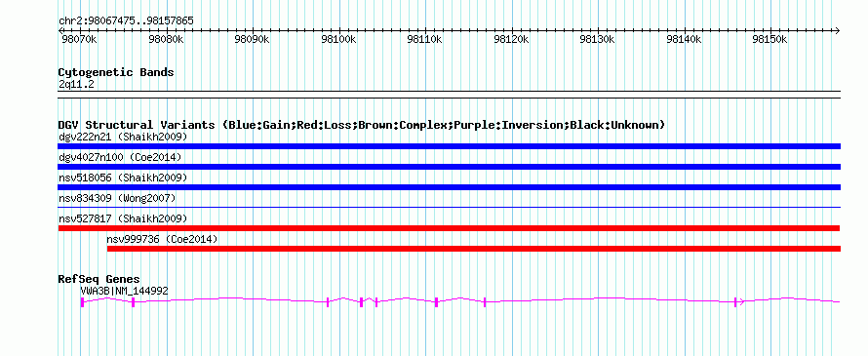Click the 98120k ruler position
The image size is (868, 356).
[511, 39]
